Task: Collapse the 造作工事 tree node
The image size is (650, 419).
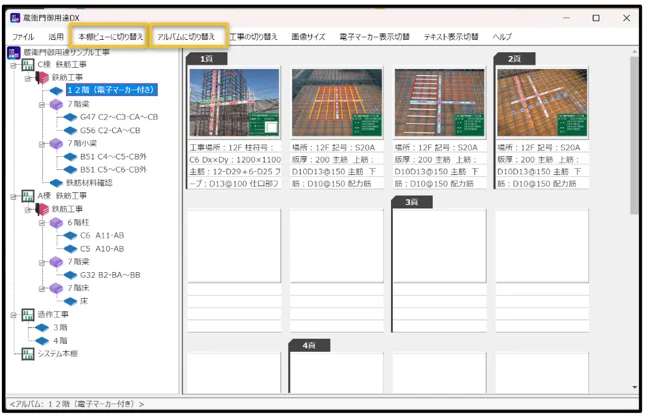Action: point(14,313)
